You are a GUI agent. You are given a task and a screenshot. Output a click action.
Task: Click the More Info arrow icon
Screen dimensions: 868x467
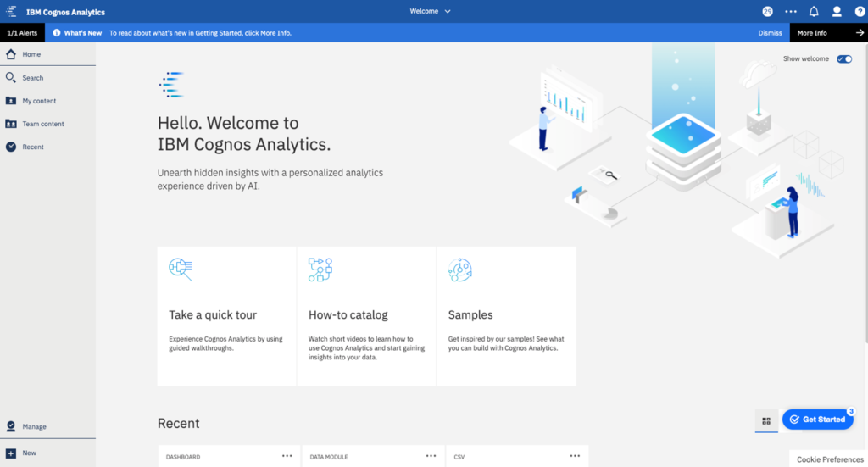(x=860, y=33)
